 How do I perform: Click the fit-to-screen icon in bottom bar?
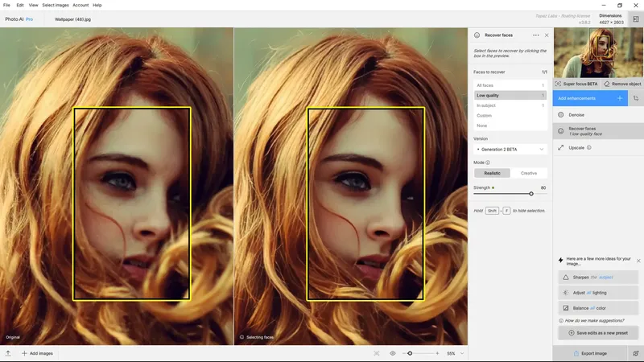pyautogui.click(x=377, y=353)
